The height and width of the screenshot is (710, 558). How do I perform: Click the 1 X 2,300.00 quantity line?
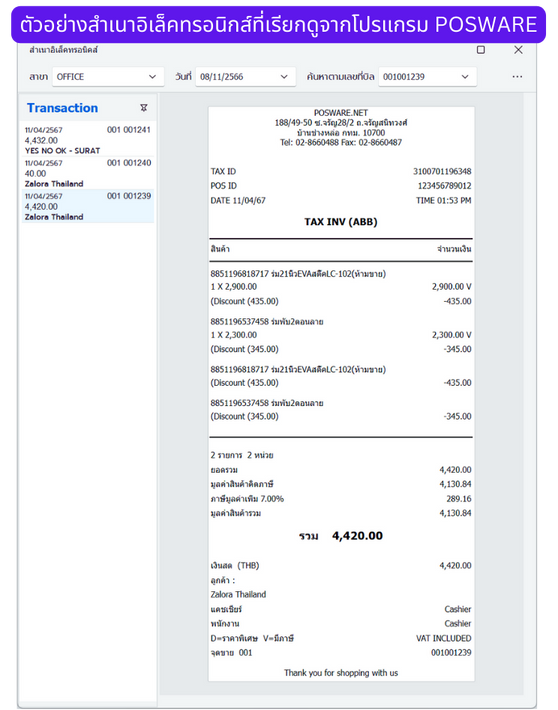click(234, 335)
